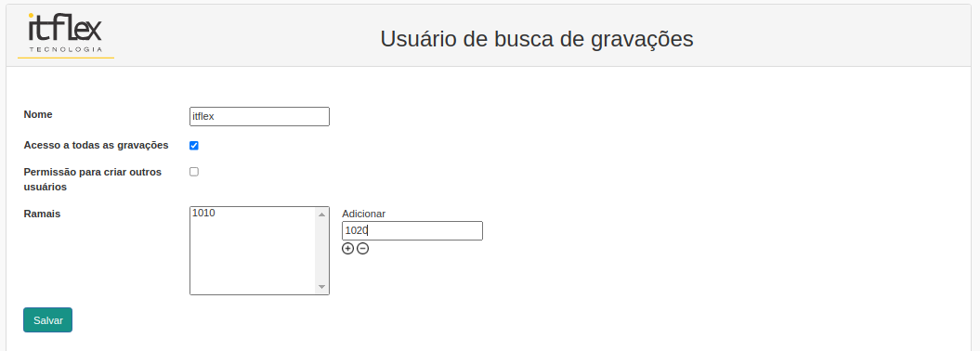Click the TECNOLOGIA text under the logo
The height and width of the screenshot is (351, 980).
click(66, 48)
